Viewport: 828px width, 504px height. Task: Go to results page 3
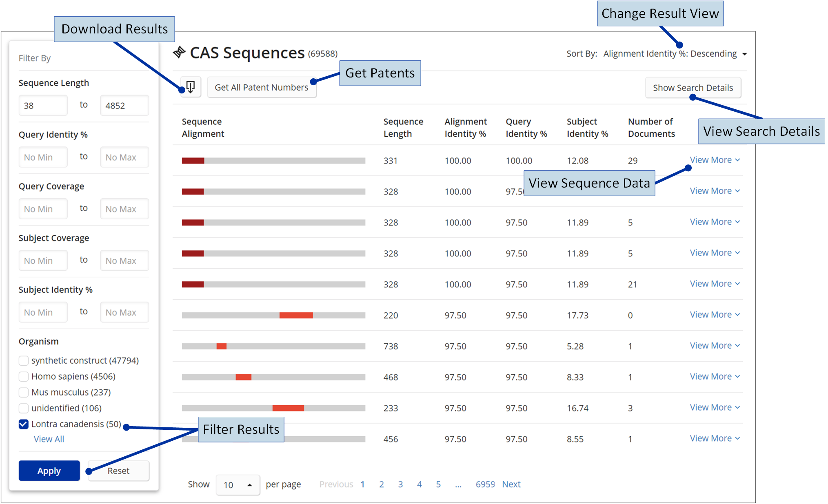tap(400, 484)
